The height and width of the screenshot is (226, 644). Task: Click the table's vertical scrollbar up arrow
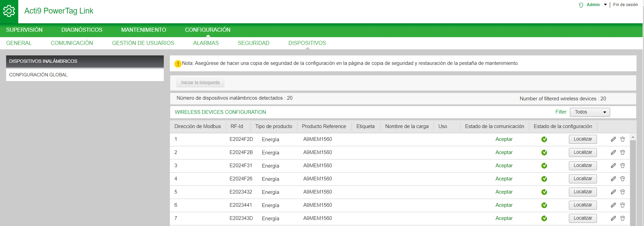[633, 137]
